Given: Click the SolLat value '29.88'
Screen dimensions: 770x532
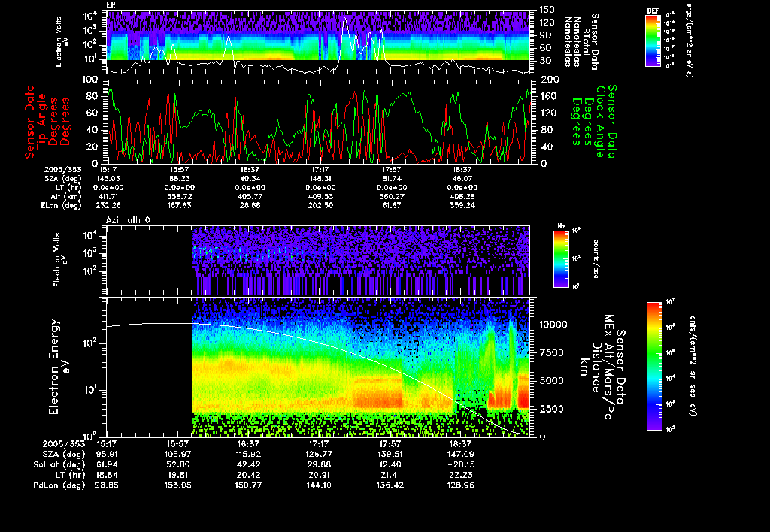Looking at the screenshot, I should pos(319,464).
